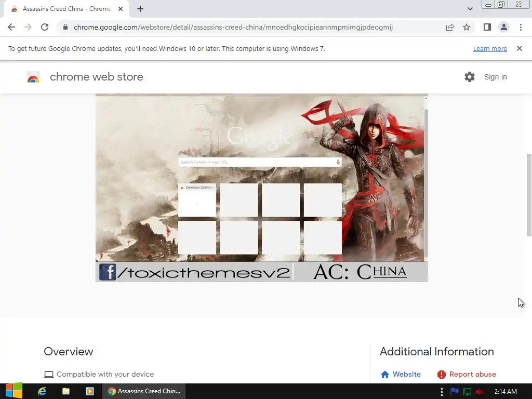
Task: View site information lock icon
Action: click(x=65, y=27)
